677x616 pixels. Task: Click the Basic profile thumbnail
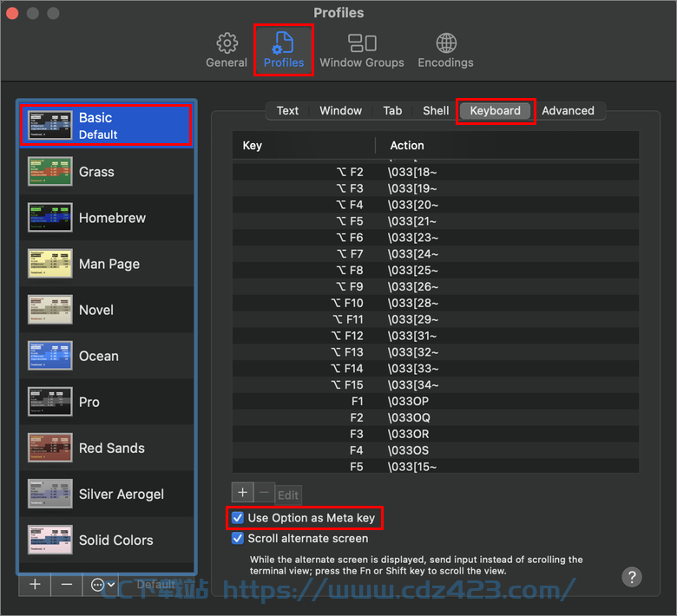[50, 126]
